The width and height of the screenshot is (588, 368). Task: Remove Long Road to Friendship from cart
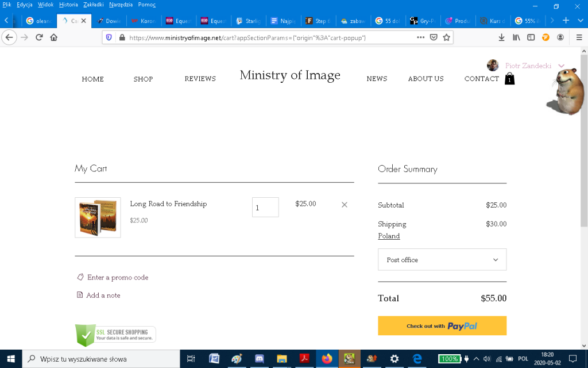pos(345,205)
